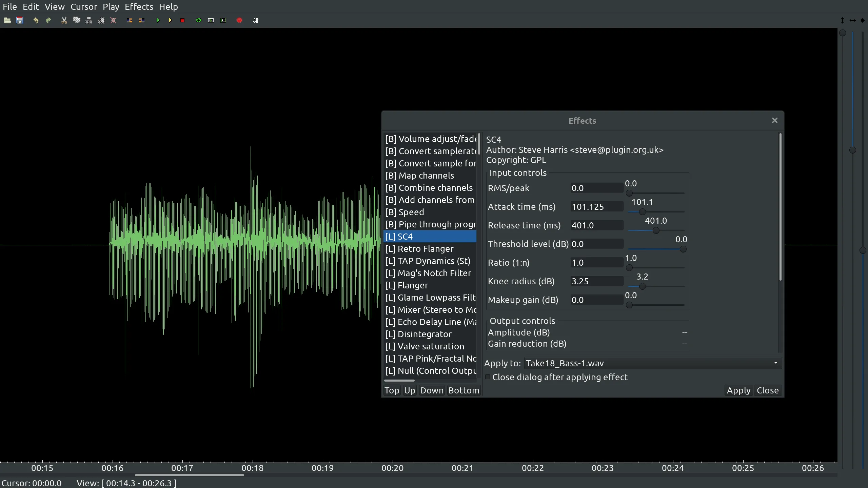Screen dimensions: 868x488
Task: Click the effect list horizontal scrollbar
Action: (x=399, y=381)
